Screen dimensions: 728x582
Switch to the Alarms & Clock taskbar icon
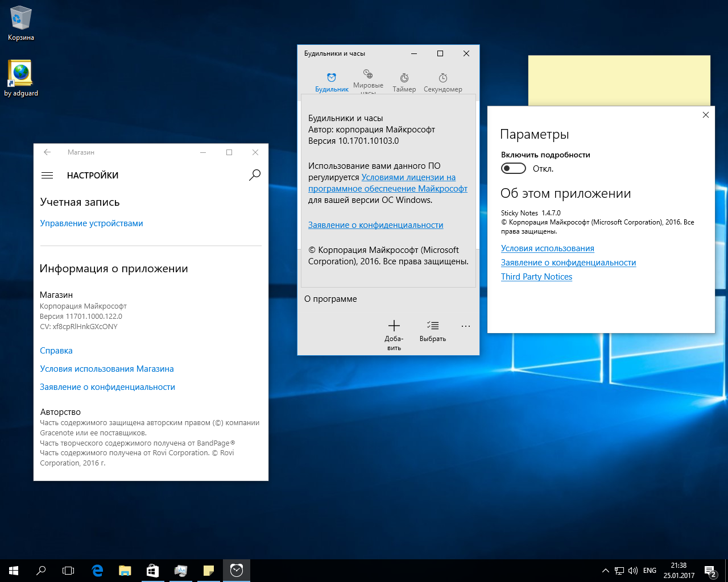237,571
